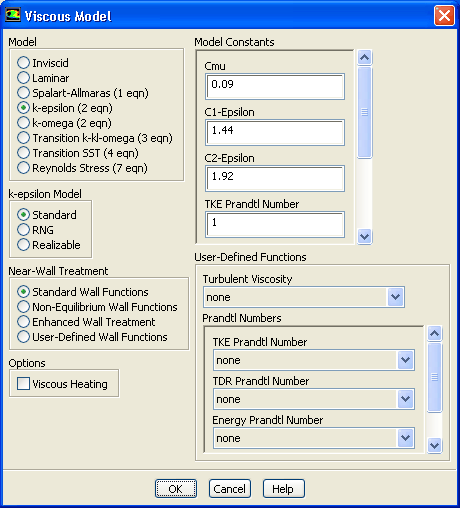Click the Model Constants scrollbar thumb

point(364,112)
